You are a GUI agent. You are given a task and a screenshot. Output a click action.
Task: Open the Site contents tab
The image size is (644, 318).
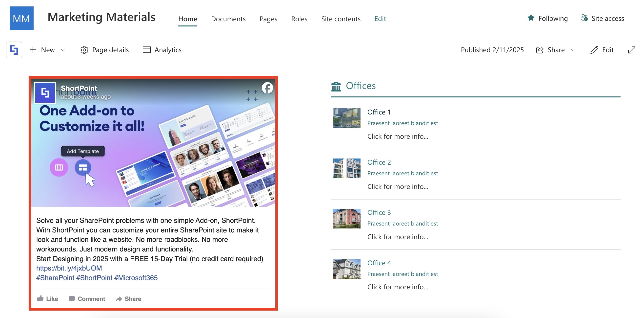coord(341,19)
